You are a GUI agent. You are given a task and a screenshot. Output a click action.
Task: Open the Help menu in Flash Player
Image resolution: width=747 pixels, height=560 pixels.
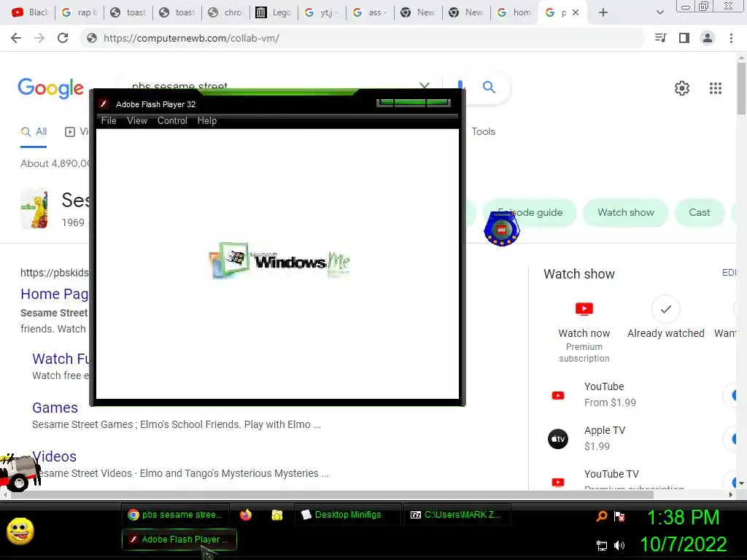[206, 120]
